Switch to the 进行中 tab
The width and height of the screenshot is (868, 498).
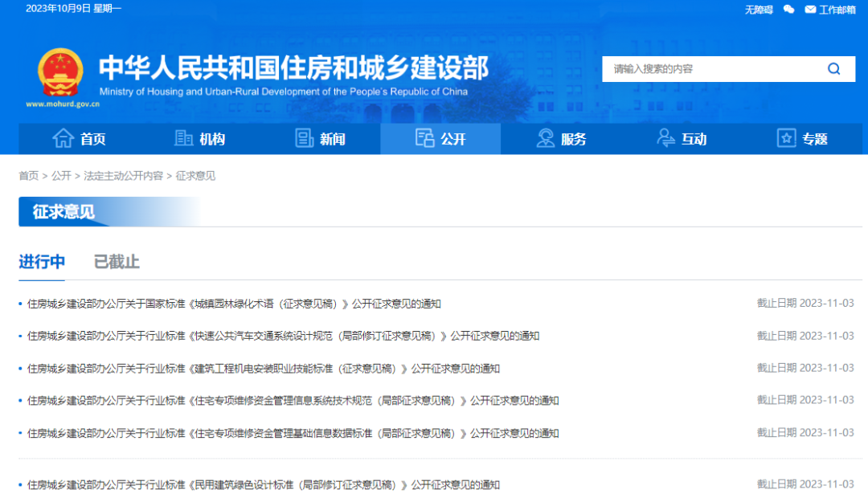pyautogui.click(x=42, y=261)
